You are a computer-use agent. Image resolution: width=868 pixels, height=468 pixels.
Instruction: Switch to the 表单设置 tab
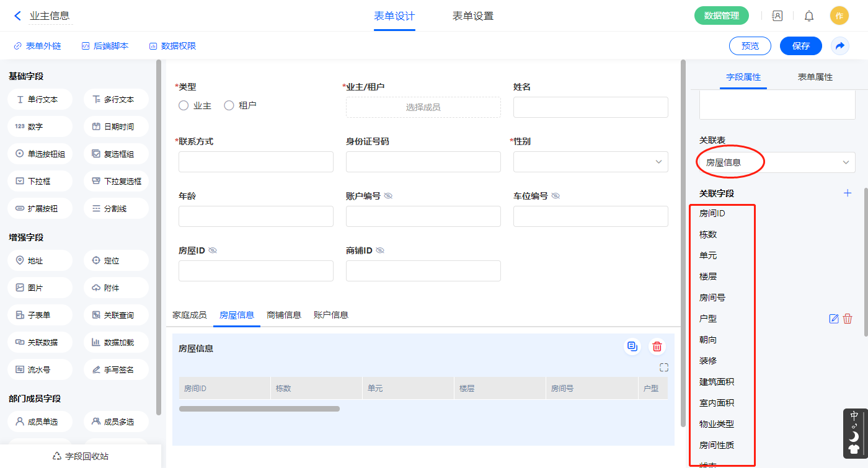pos(472,16)
